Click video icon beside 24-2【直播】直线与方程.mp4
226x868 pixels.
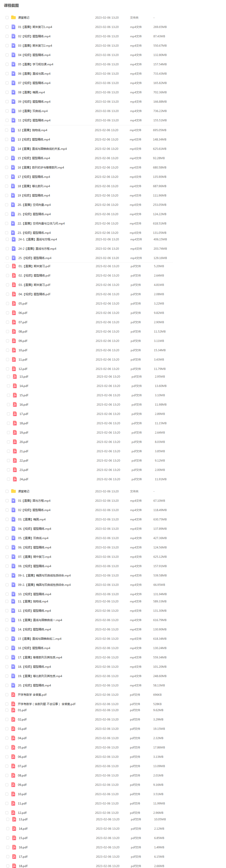click(x=13, y=249)
